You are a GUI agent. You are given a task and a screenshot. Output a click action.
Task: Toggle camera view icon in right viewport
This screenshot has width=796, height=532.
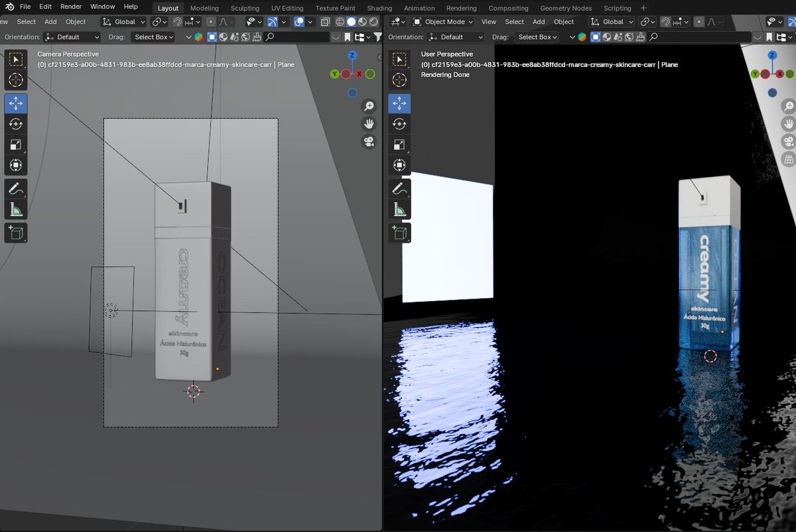789,141
